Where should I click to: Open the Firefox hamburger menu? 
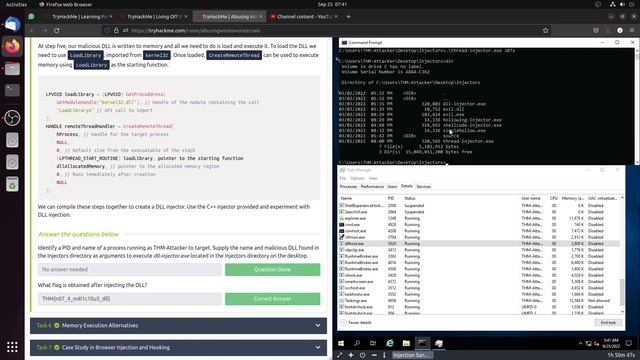632,31
